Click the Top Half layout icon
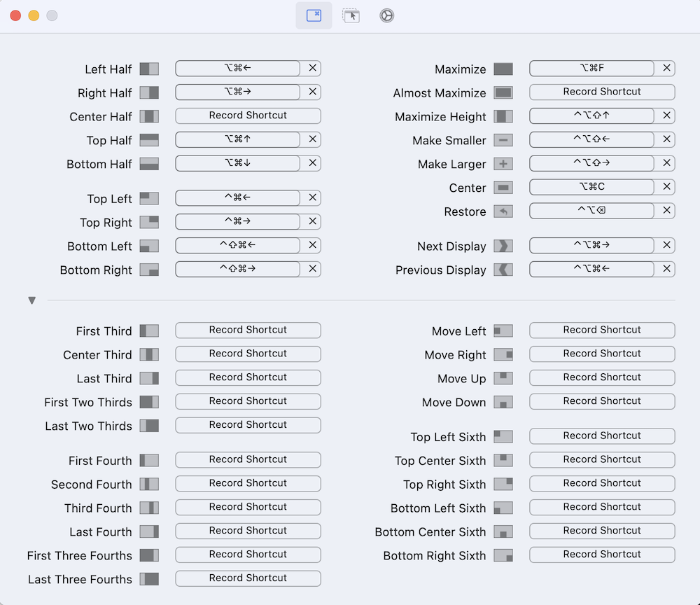The width and height of the screenshot is (700, 605). 149,140
